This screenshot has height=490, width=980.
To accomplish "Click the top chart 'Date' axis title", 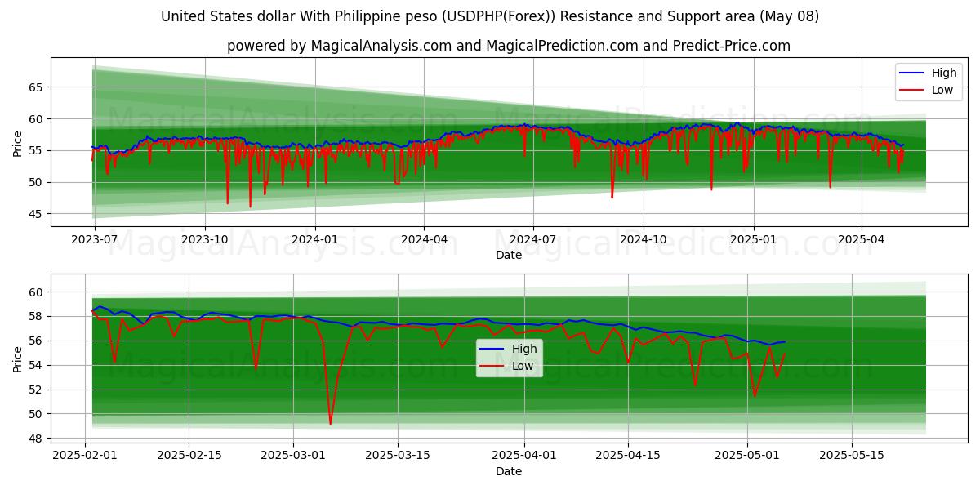I will pos(508,256).
